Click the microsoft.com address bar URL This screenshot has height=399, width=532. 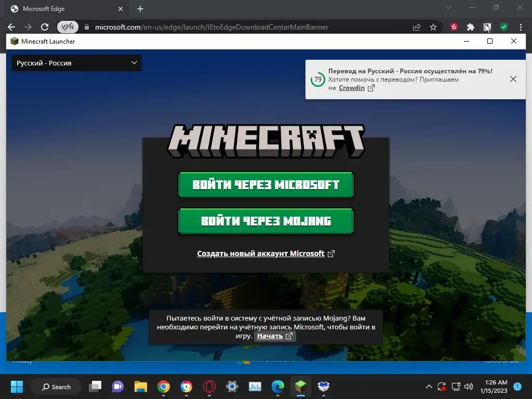pyautogui.click(x=211, y=27)
